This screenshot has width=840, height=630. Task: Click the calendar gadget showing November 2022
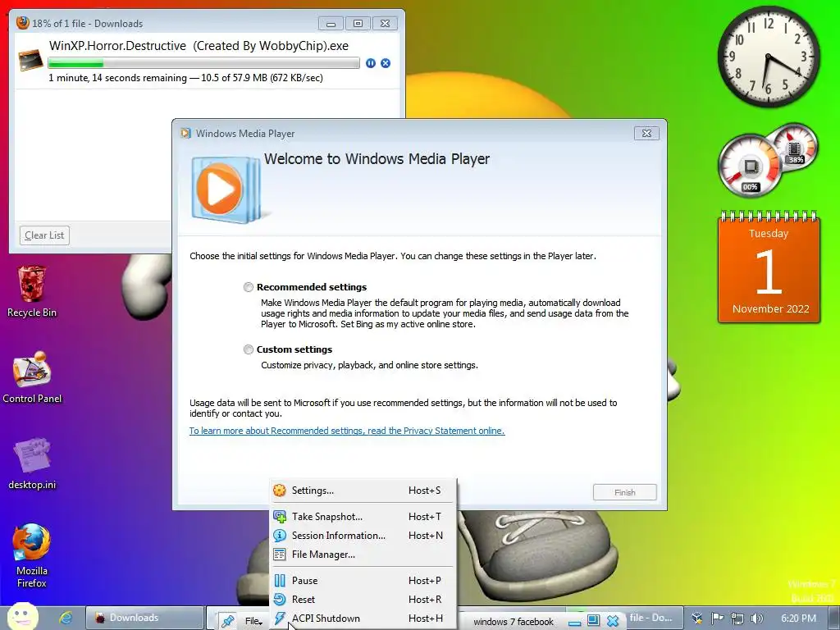pyautogui.click(x=769, y=267)
